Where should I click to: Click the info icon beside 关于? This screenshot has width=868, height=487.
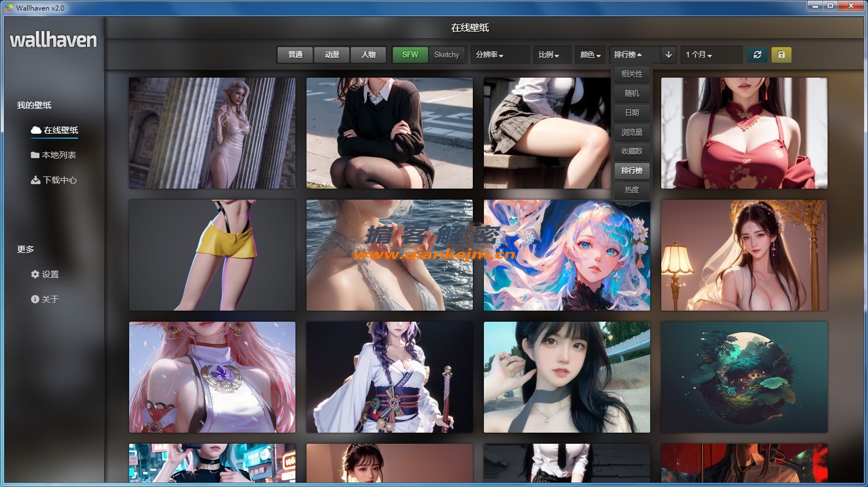click(x=35, y=300)
